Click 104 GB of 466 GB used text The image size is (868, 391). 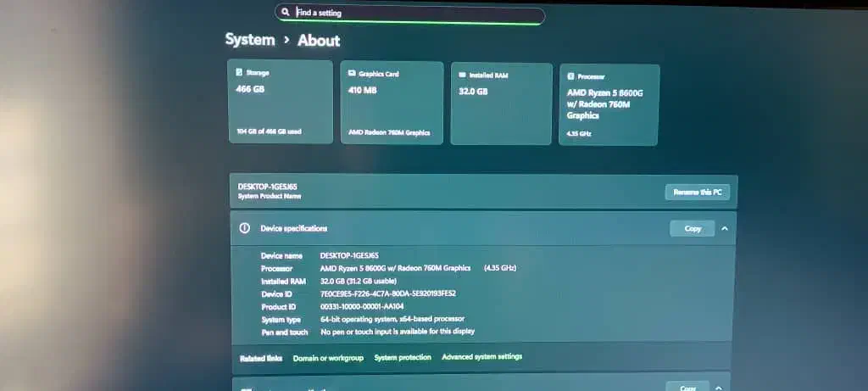click(269, 131)
